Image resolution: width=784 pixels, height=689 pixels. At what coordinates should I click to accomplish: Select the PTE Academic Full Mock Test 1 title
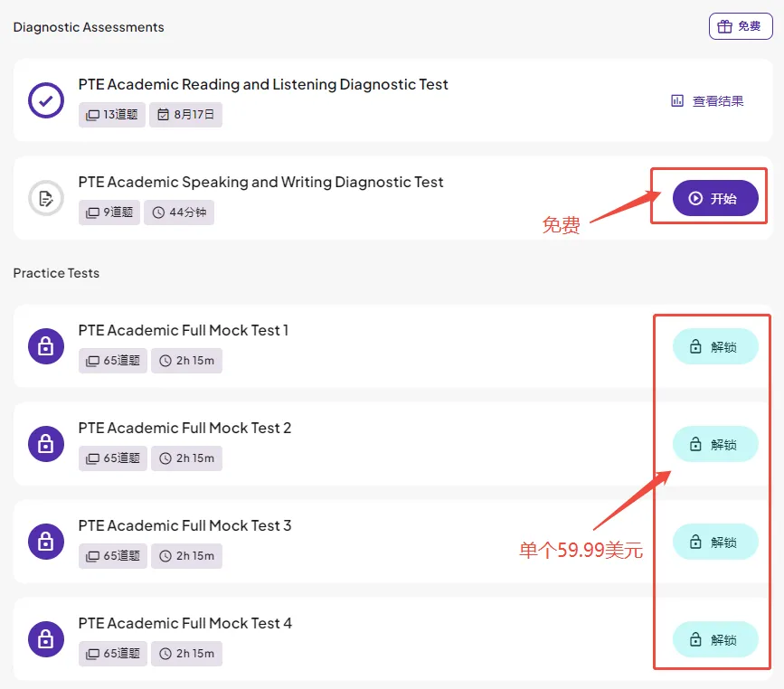[184, 330]
